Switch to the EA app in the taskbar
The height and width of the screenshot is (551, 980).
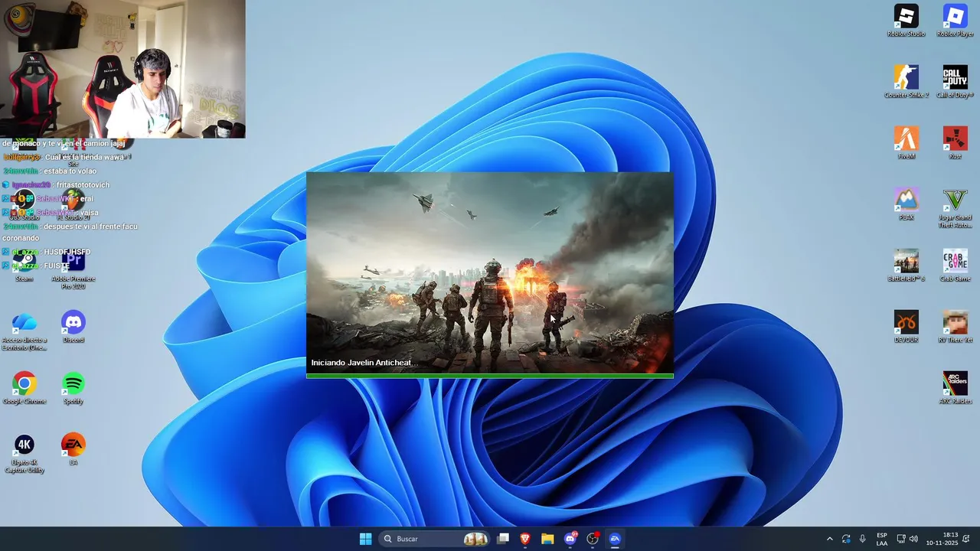(x=615, y=539)
